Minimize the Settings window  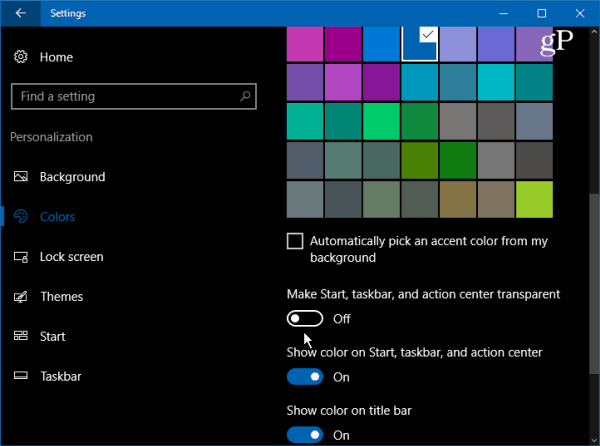[x=504, y=13]
